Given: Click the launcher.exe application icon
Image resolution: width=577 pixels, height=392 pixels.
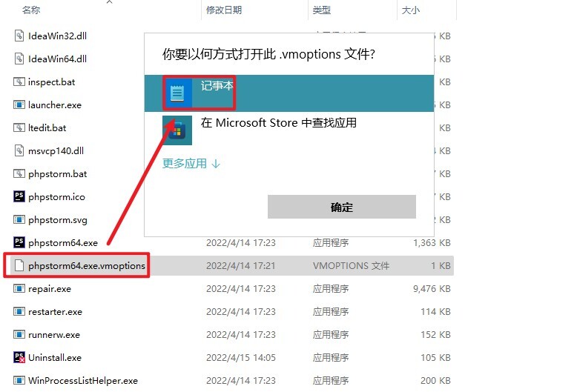Looking at the screenshot, I should [x=19, y=104].
